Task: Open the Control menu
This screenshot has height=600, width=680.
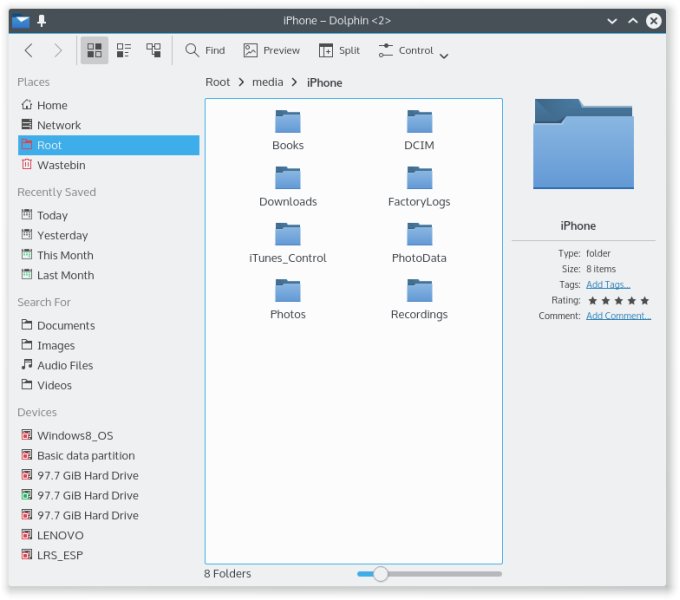Action: click(x=406, y=50)
